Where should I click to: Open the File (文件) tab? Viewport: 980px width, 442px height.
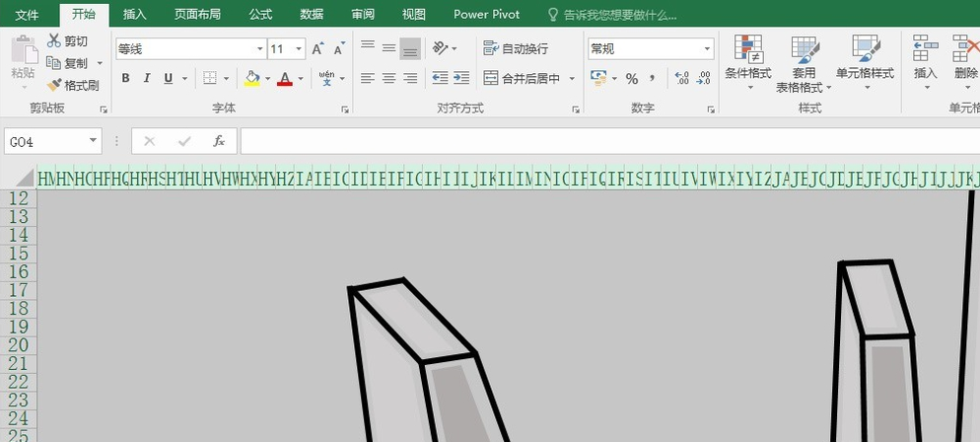[27, 14]
